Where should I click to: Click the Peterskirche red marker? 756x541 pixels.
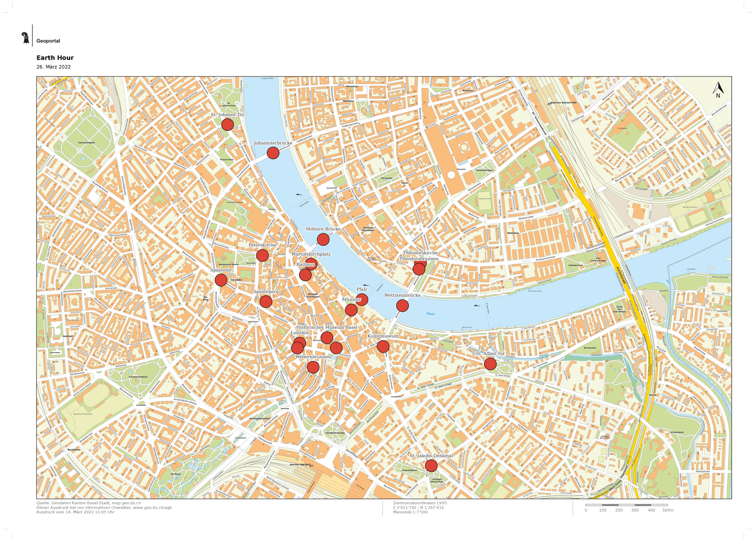[262, 255]
